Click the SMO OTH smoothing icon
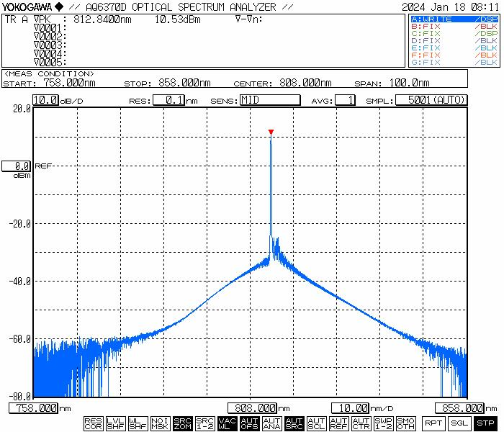Screen dimensions: 504x432 click(x=405, y=423)
